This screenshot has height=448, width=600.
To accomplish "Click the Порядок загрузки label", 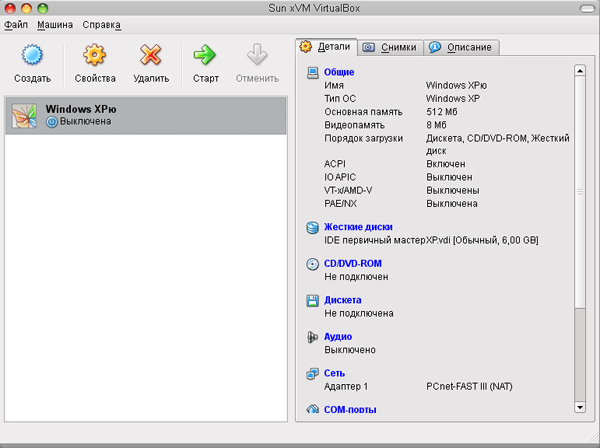I will point(364,138).
